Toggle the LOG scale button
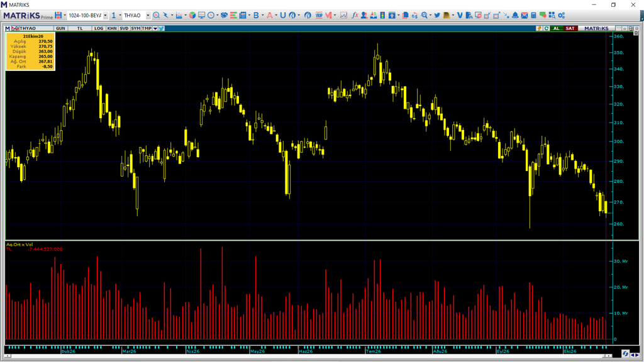The height and width of the screenshot is (362, 644). point(99,28)
